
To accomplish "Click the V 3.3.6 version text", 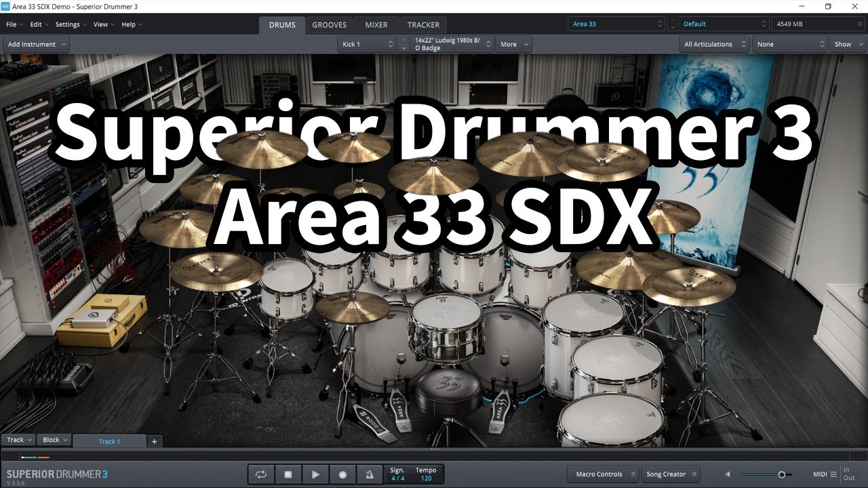I will click(x=16, y=483).
